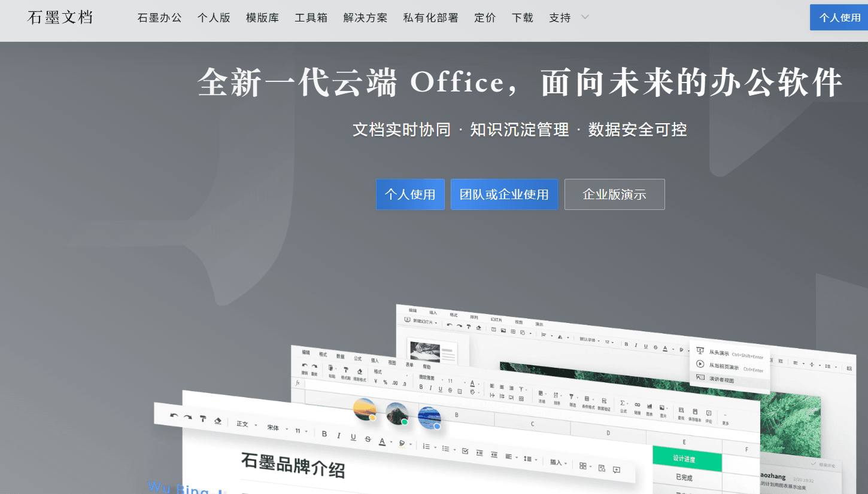868x494 pixels.
Task: Click Undo arrow in the document editor toolbar
Action: (174, 416)
